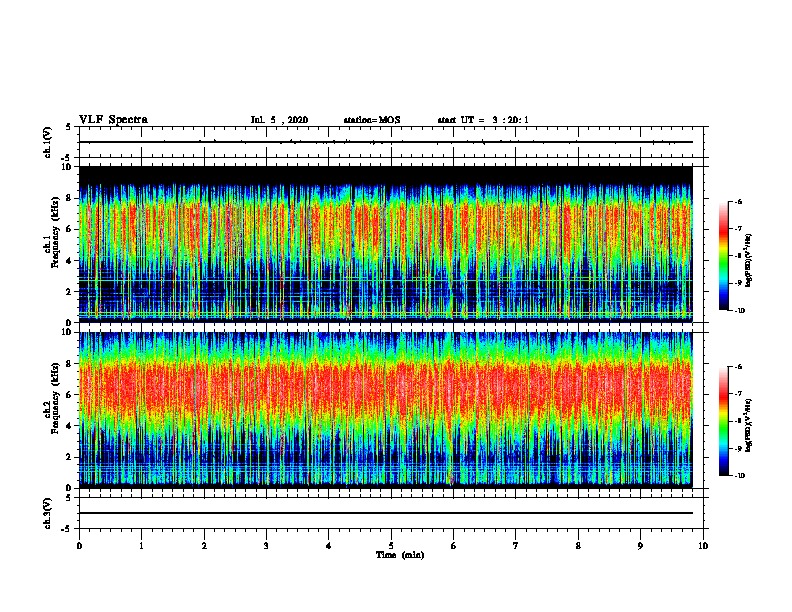Click the "2" kHz tick of ch.2 frequency axis
The width and height of the screenshot is (792, 612).
[x=69, y=457]
